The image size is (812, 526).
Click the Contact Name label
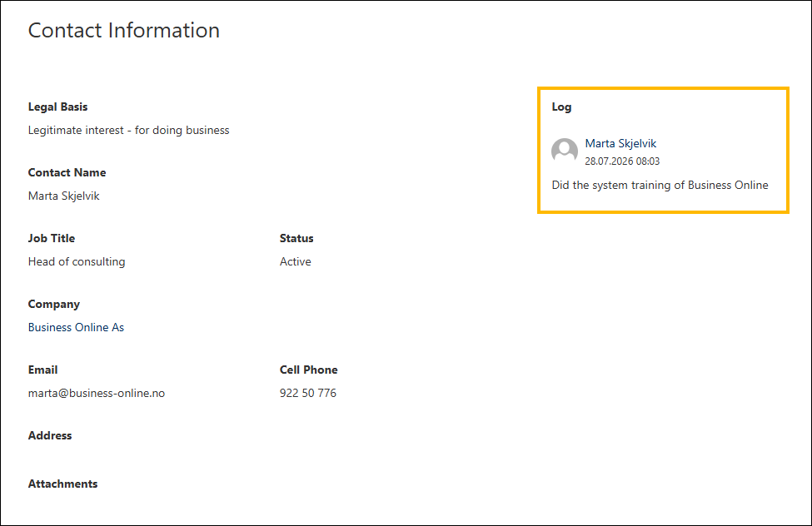67,172
